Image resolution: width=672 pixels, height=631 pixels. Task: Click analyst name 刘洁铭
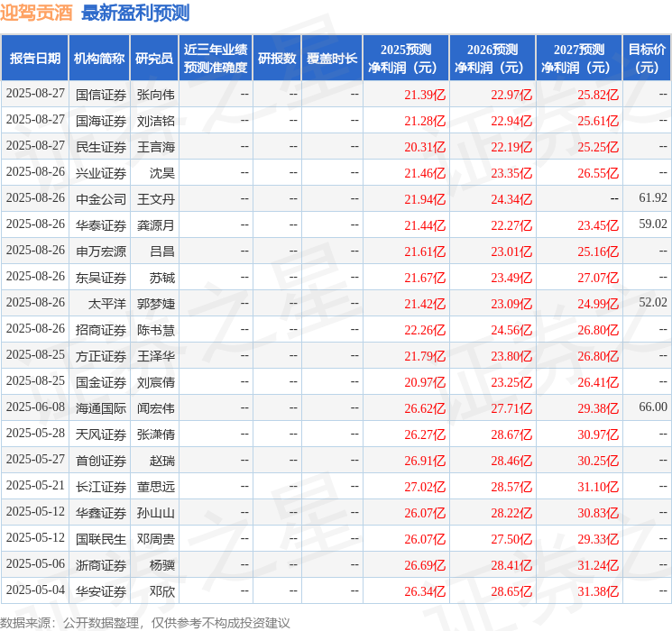[x=155, y=121]
